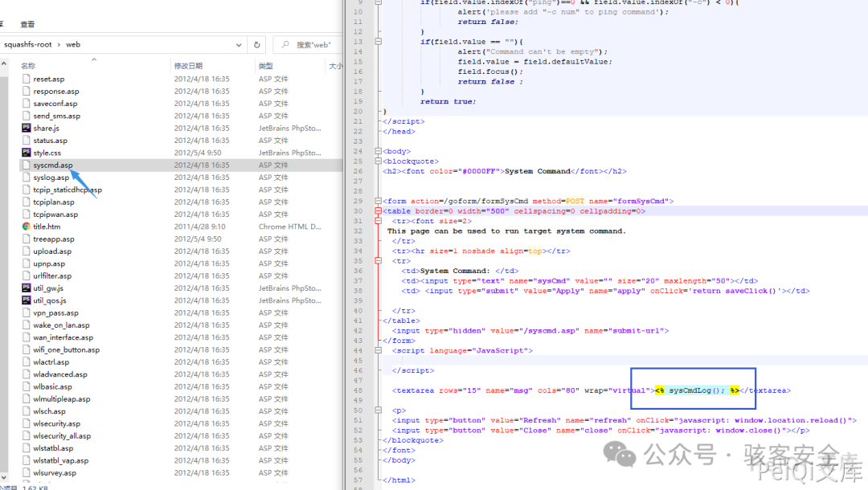Select wlmultipleap.asp file
Viewport: 868px width, 490px height.
click(x=61, y=398)
